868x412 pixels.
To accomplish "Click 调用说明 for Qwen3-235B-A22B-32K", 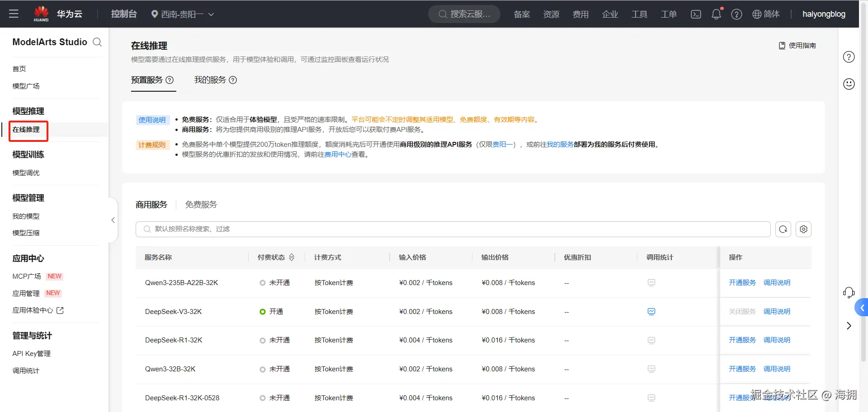I will coord(777,283).
